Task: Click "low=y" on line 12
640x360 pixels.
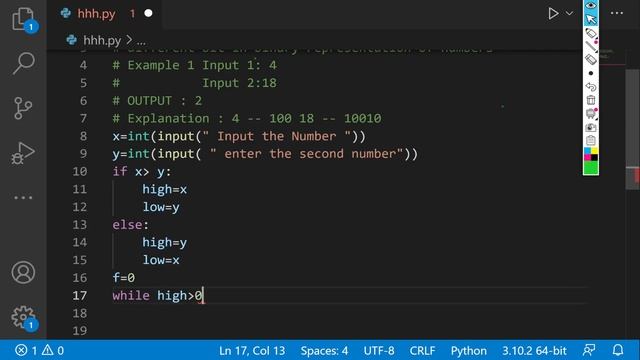Action: (x=161, y=207)
